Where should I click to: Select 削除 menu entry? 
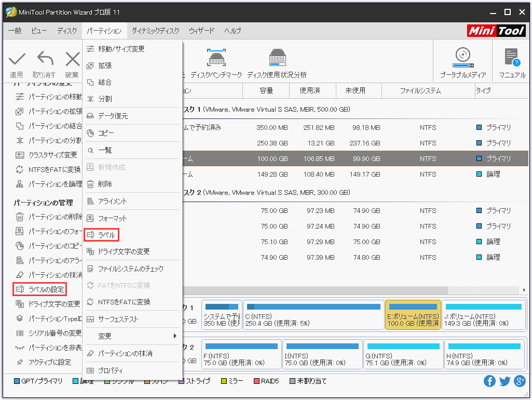click(132, 184)
